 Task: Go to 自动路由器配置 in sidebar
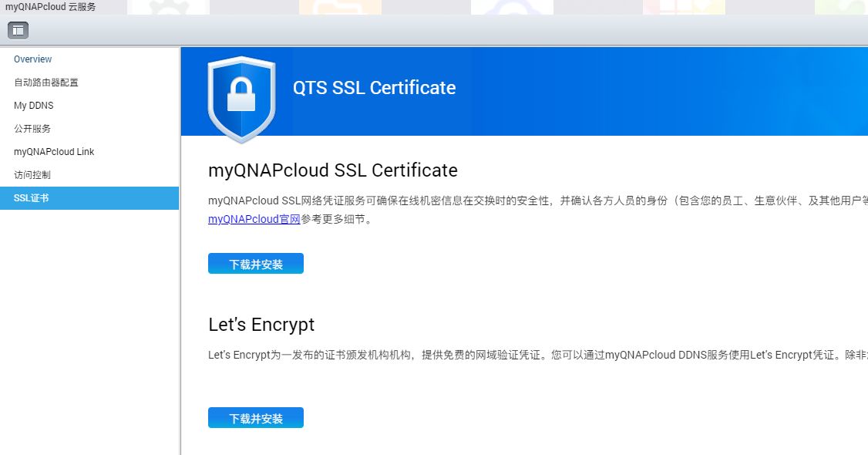46,83
